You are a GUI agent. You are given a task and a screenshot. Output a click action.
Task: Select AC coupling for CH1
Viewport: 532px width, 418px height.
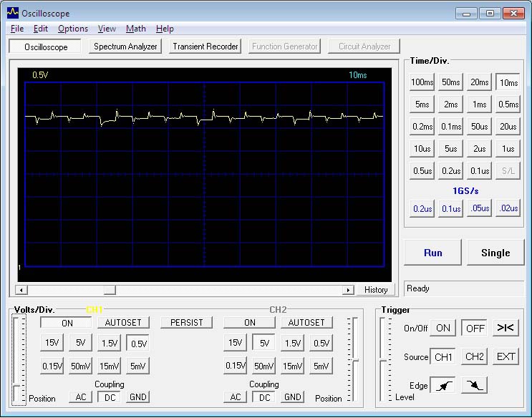80,397
